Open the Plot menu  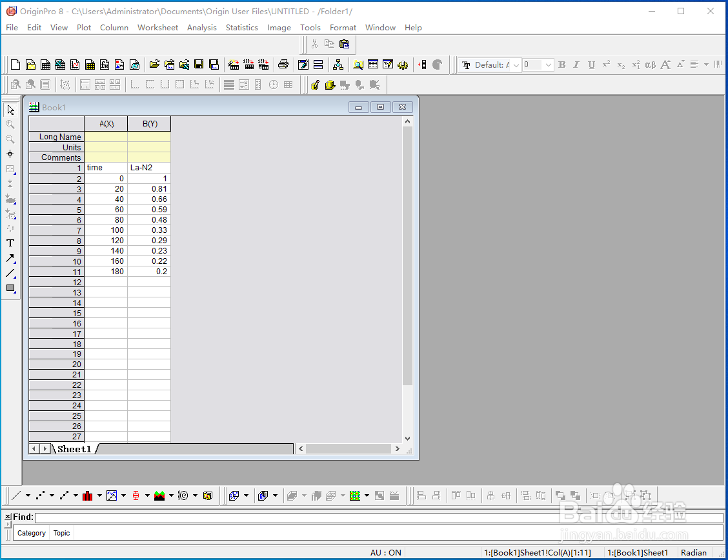pos(83,27)
